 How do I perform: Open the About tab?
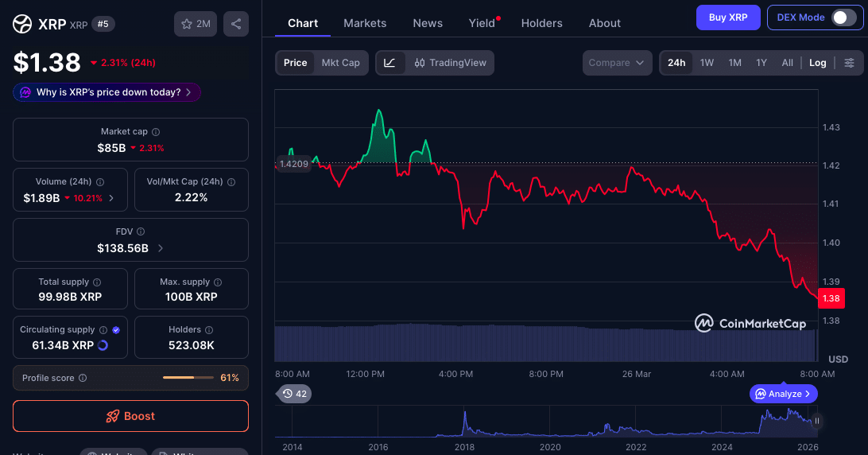[604, 23]
